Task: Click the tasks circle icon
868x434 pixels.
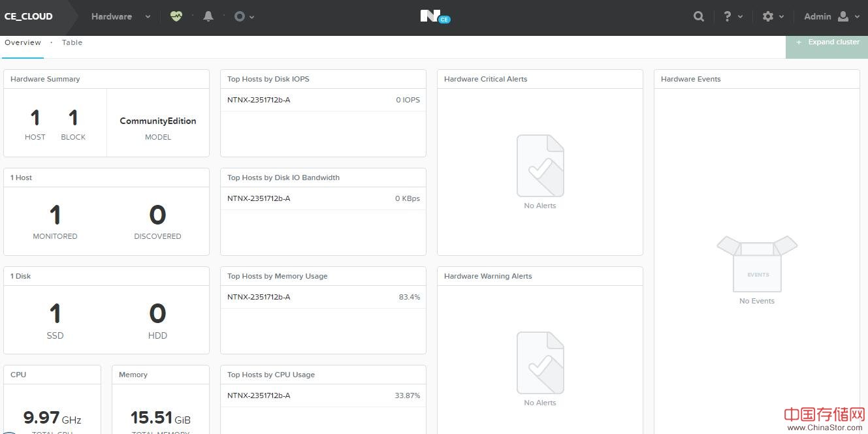Action: [x=240, y=16]
